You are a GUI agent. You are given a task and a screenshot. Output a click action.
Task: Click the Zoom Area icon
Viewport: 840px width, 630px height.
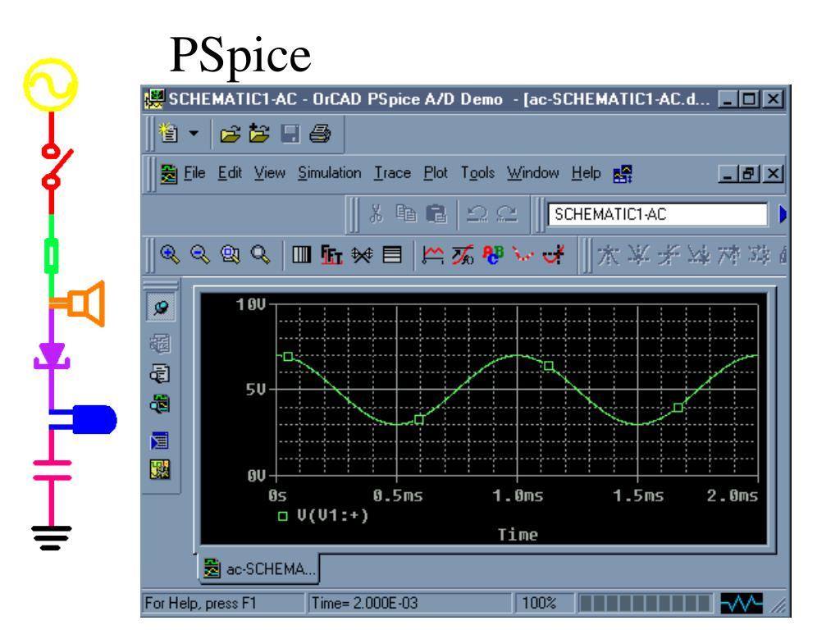click(x=231, y=254)
